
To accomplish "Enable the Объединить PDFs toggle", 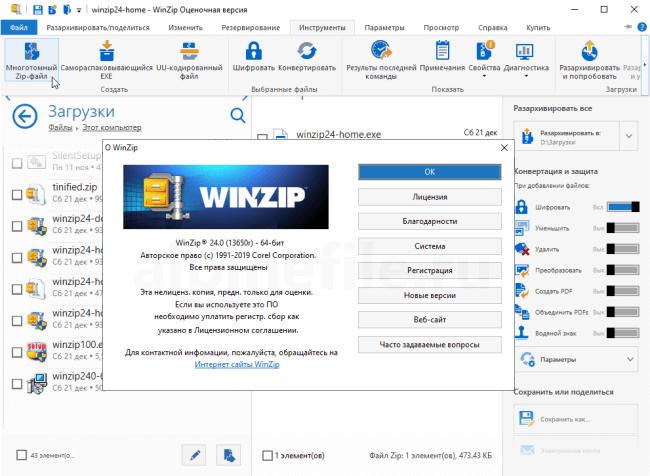I will tap(623, 312).
